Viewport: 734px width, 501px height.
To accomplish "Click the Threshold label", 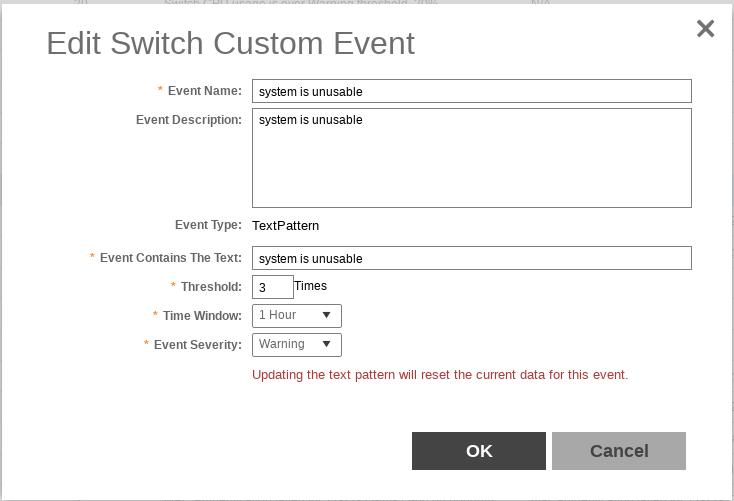I will click(211, 287).
